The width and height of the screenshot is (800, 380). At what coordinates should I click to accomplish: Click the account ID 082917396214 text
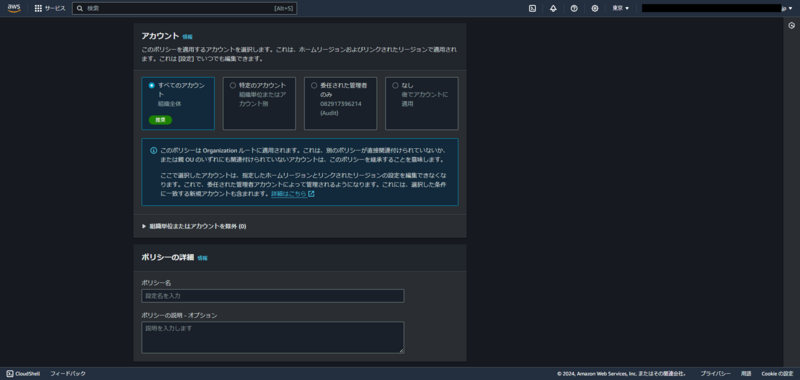(x=341, y=104)
